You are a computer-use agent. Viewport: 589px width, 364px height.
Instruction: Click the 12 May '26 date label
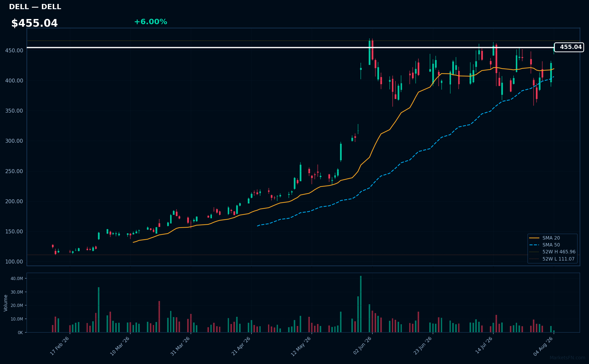click(x=301, y=346)
